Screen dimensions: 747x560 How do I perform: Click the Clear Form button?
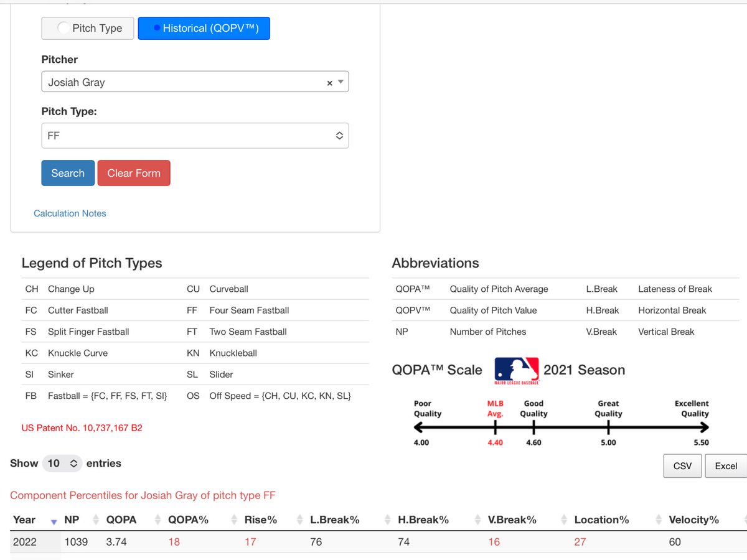(134, 173)
